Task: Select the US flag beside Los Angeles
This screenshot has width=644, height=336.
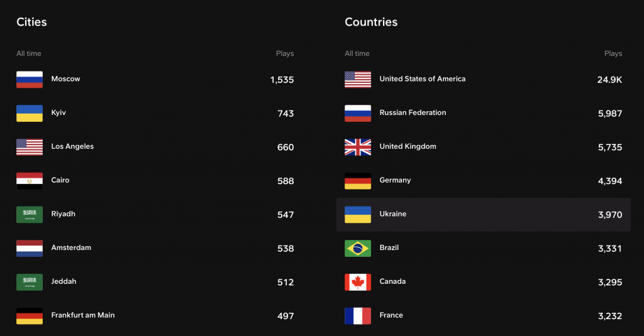Action: [30, 148]
